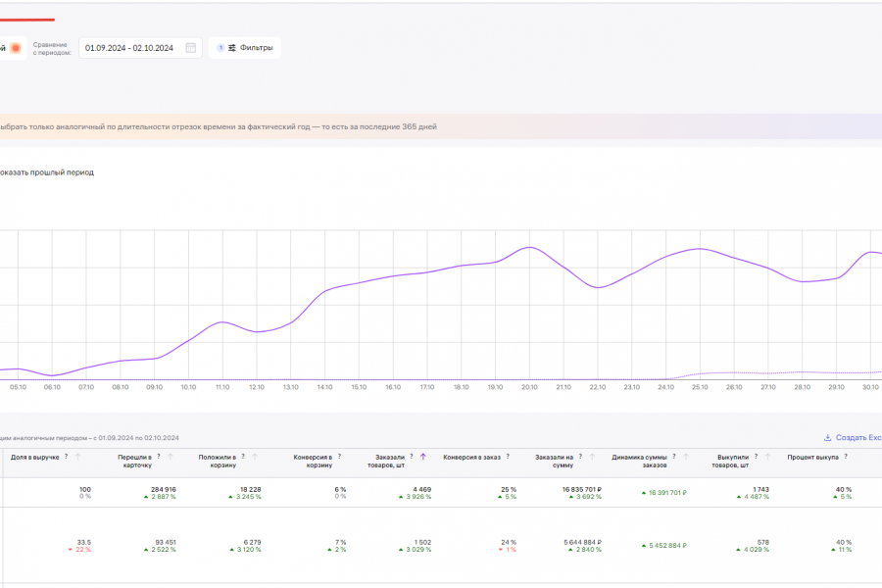Click the 30.10 date label on chart axis
This screenshot has width=882, height=588.
click(x=870, y=387)
